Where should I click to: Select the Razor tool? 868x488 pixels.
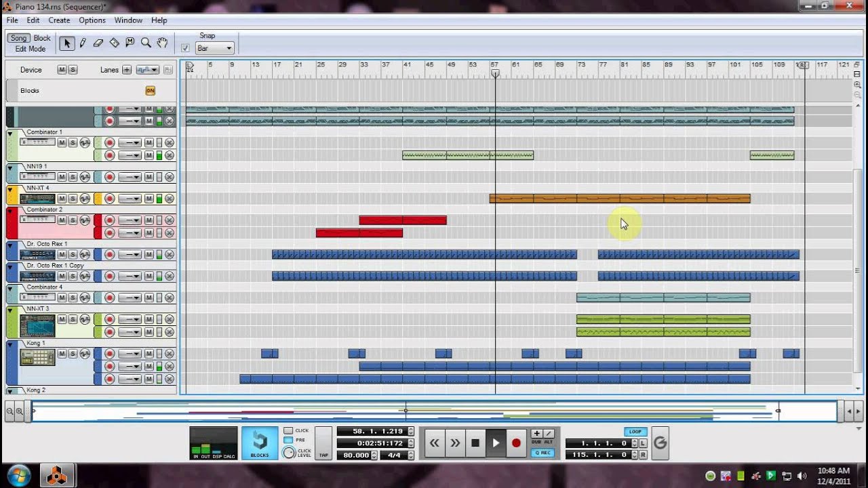[x=114, y=43]
